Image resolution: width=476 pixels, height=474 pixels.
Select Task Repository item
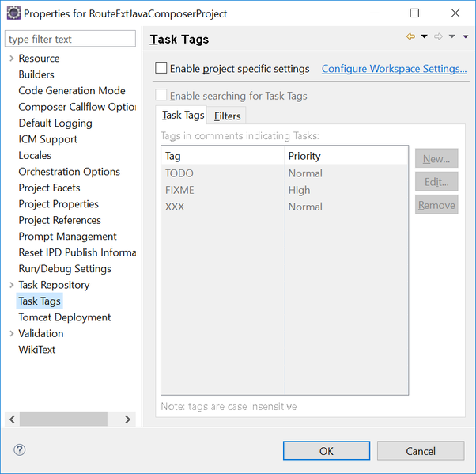coord(54,285)
